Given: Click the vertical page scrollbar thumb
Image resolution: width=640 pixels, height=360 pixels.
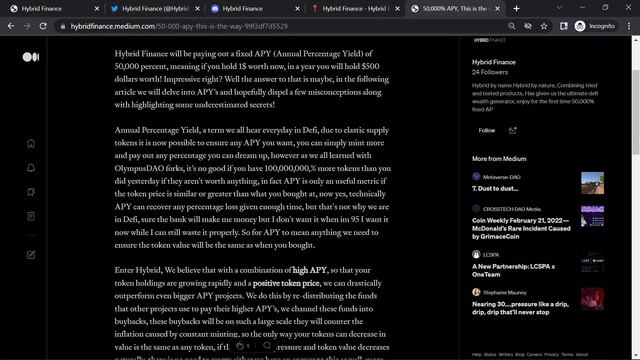Looking at the screenshot, I should [636, 112].
